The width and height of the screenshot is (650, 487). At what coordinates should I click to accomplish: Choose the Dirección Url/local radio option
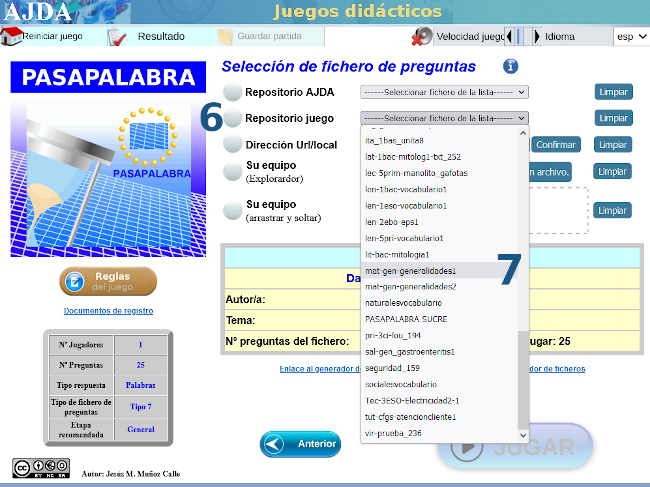232,144
